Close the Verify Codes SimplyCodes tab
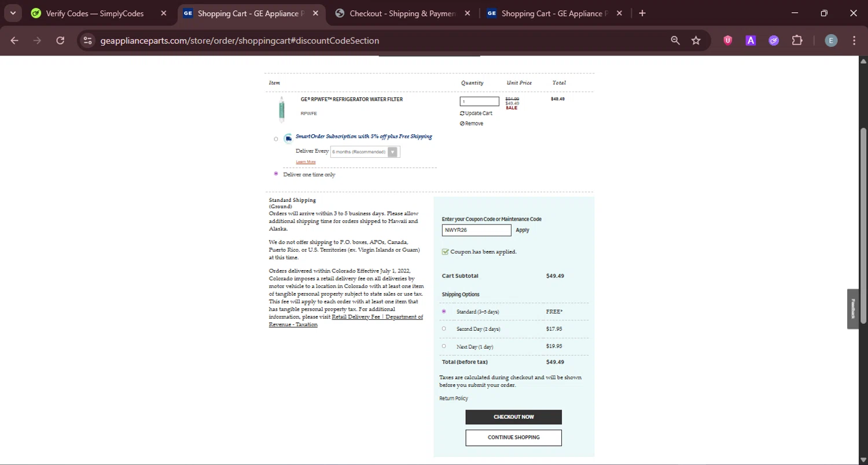868x465 pixels. [x=164, y=13]
